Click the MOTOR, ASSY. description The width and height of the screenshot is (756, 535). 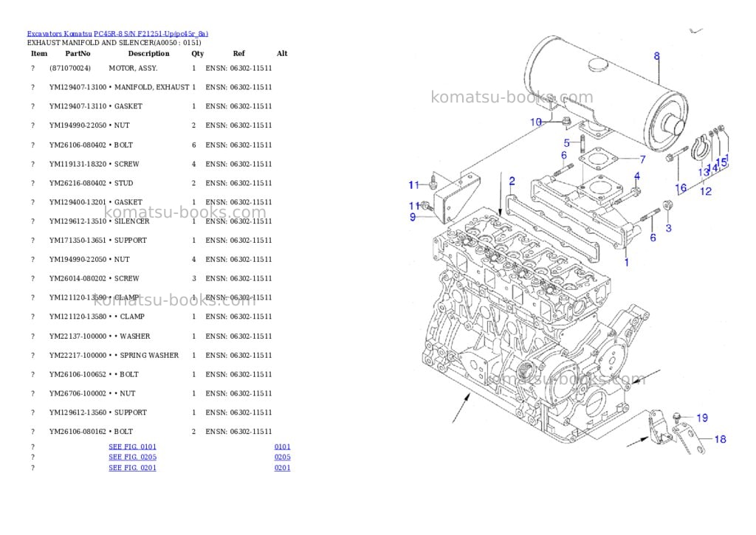click(133, 68)
